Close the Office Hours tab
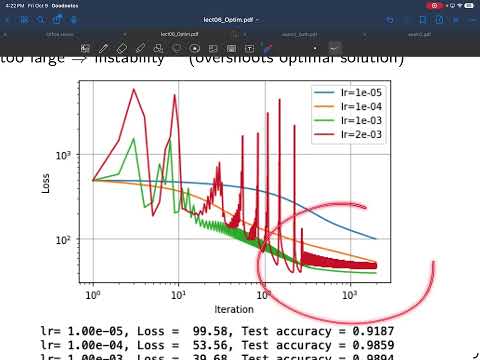Screen dimensions: 480x360 pyautogui.click(x=5, y=34)
